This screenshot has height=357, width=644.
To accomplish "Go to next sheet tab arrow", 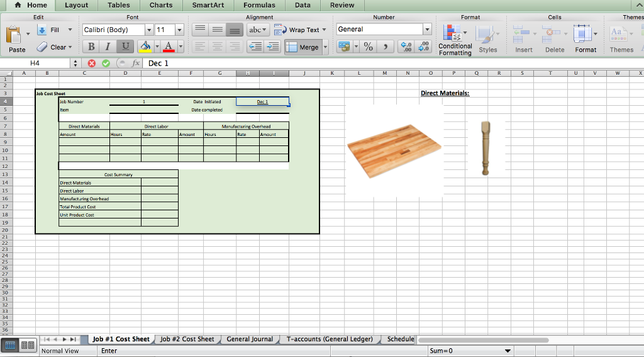I will [64, 339].
